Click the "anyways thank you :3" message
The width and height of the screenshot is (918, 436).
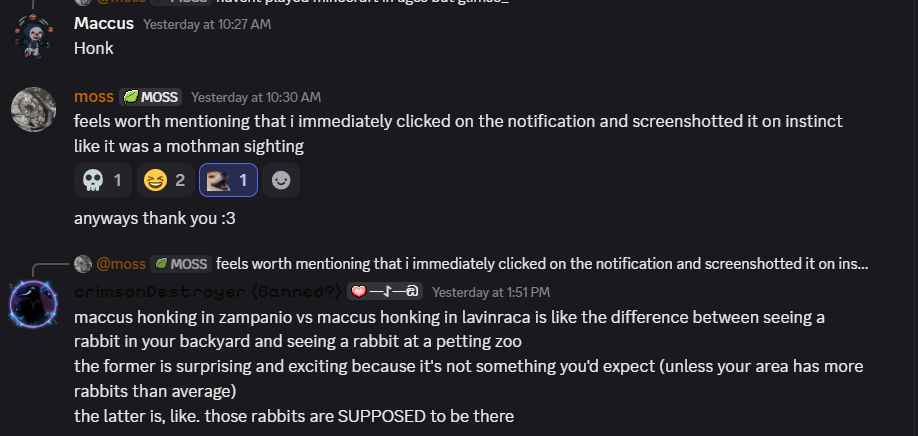[153, 217]
